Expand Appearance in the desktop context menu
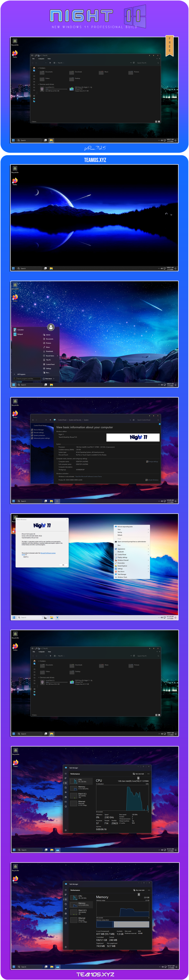 click(x=132, y=549)
